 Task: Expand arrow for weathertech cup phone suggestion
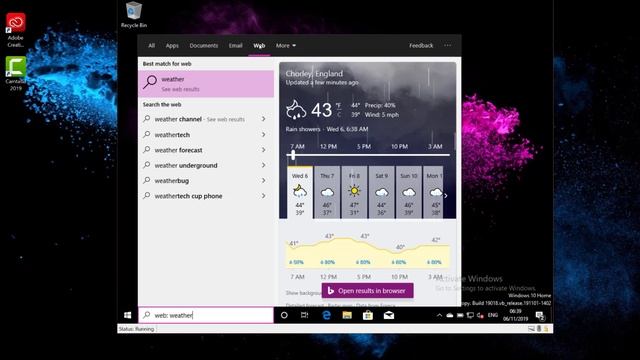(264, 196)
